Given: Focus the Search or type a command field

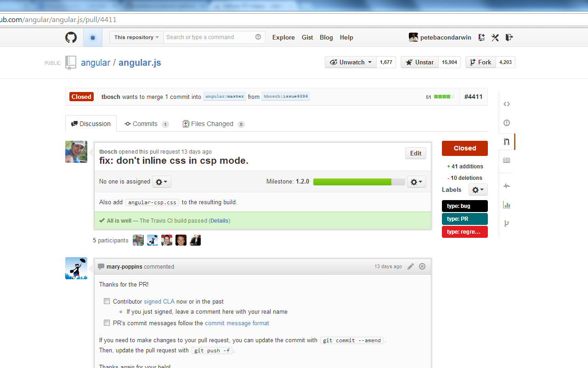Looking at the screenshot, I should (209, 37).
